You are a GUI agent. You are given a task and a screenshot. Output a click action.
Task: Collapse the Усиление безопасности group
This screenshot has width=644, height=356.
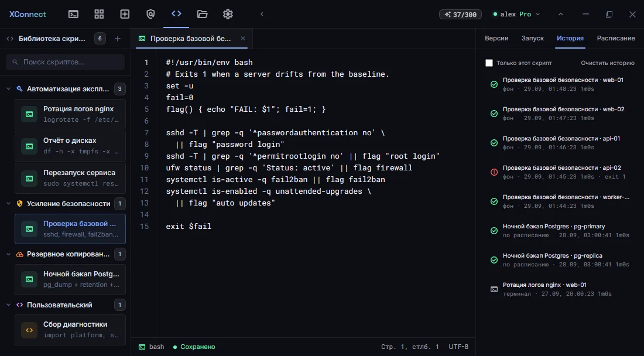pos(9,204)
